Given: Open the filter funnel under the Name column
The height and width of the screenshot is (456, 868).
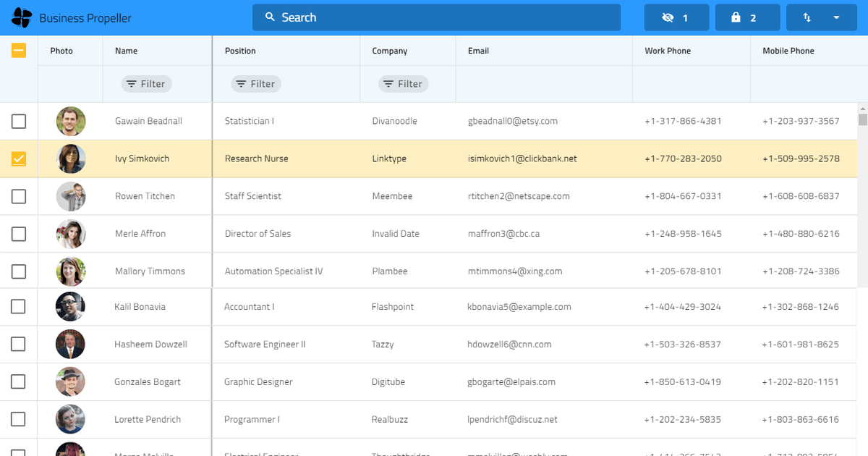Looking at the screenshot, I should tap(146, 83).
